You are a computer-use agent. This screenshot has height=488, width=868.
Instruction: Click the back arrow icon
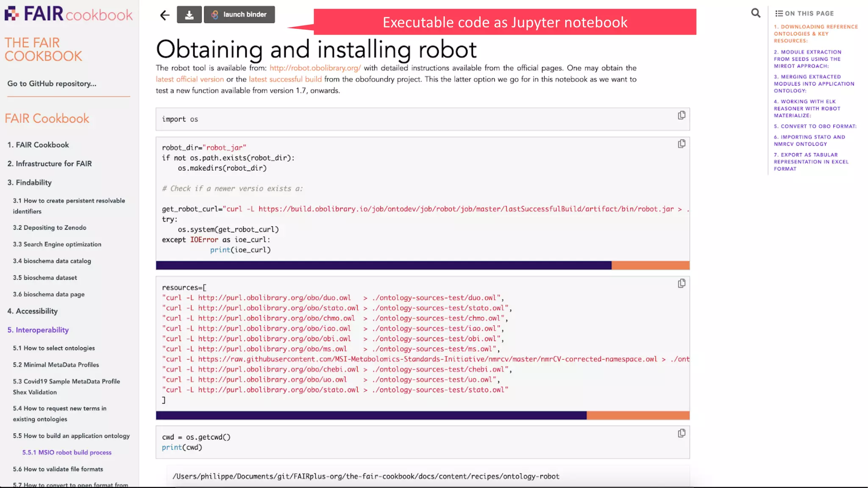[164, 15]
